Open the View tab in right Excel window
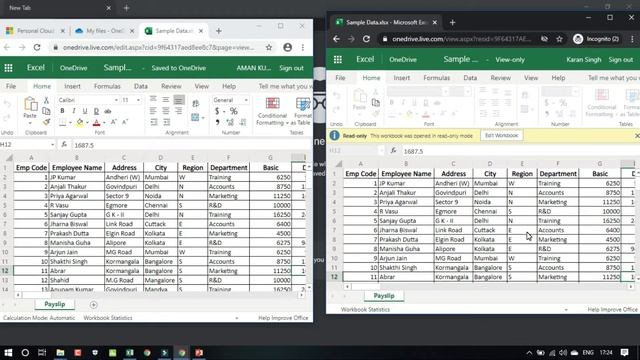640x360 pixels. point(531,78)
